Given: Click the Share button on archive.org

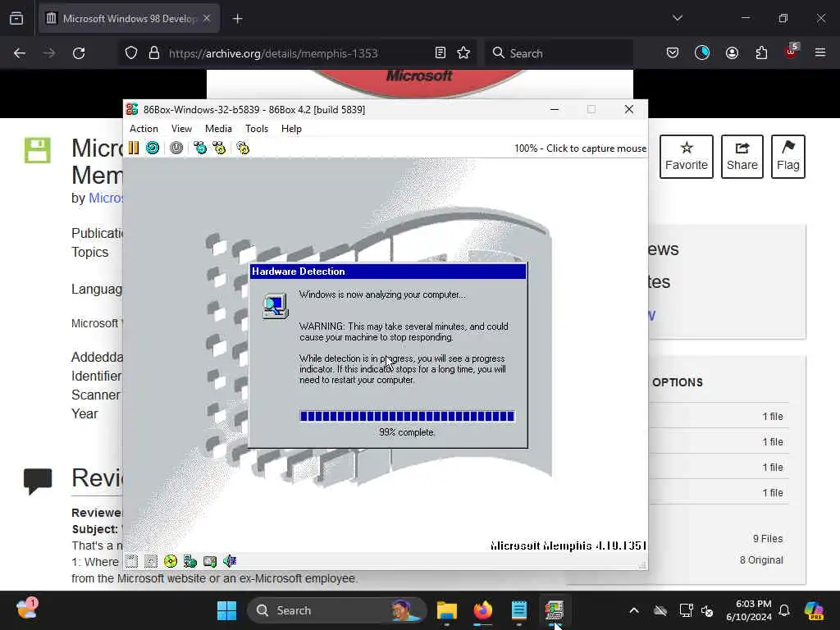Looking at the screenshot, I should click(x=742, y=157).
